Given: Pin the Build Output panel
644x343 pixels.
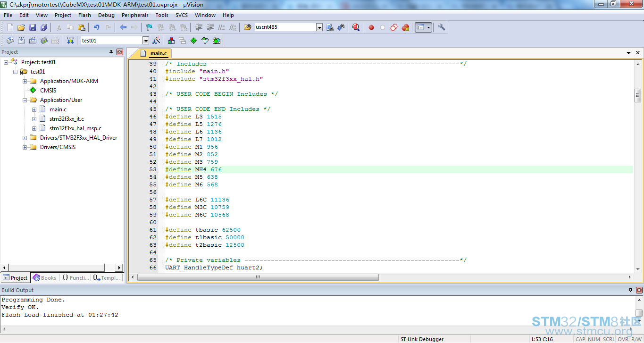Looking at the screenshot, I should [630, 290].
